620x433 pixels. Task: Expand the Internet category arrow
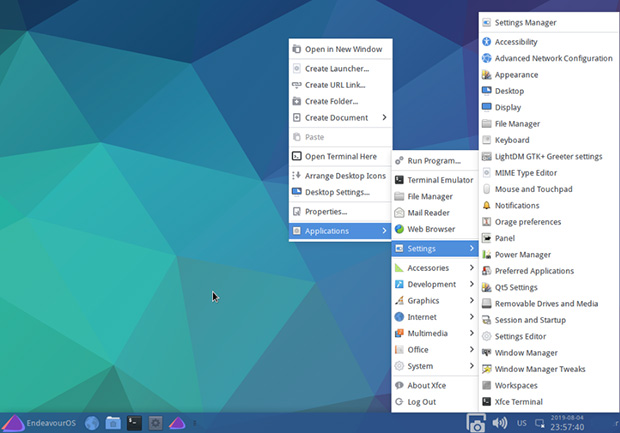[471, 317]
